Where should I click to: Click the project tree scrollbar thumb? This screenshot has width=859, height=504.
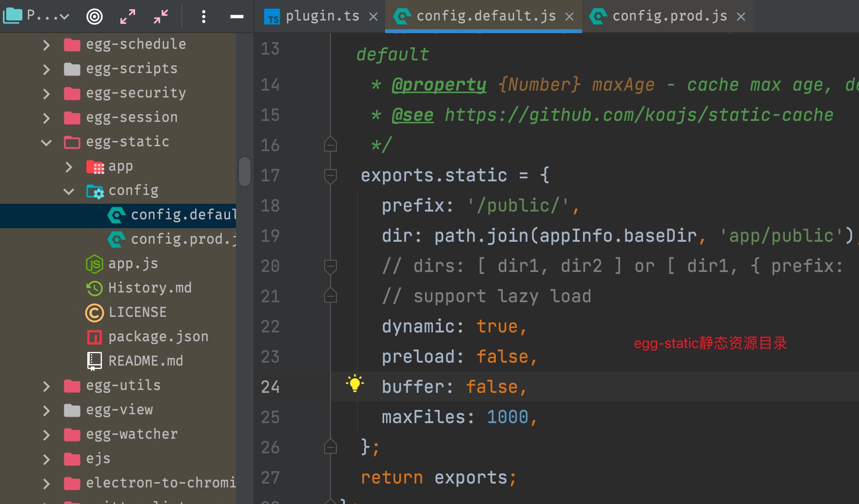tap(245, 171)
